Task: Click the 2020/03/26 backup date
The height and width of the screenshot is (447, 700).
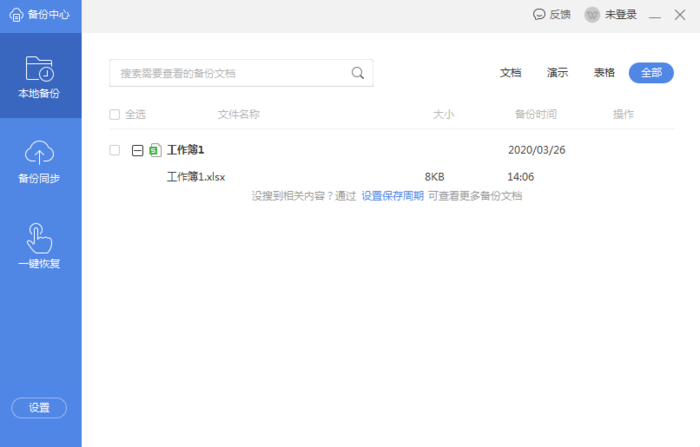Action: [x=537, y=150]
